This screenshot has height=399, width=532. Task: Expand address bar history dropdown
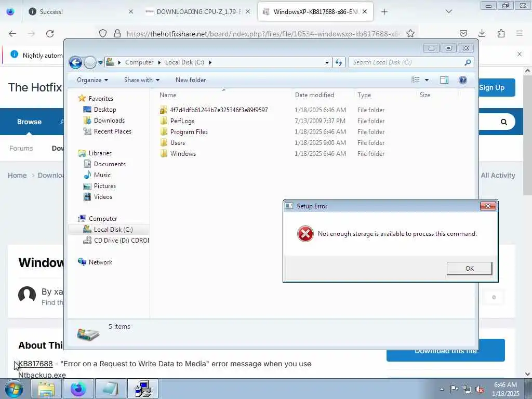[x=327, y=62]
